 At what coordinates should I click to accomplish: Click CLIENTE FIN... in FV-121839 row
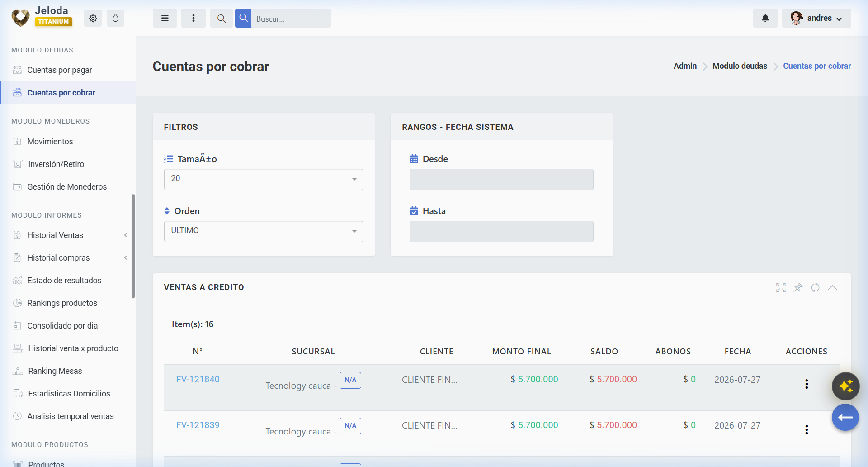click(x=429, y=425)
